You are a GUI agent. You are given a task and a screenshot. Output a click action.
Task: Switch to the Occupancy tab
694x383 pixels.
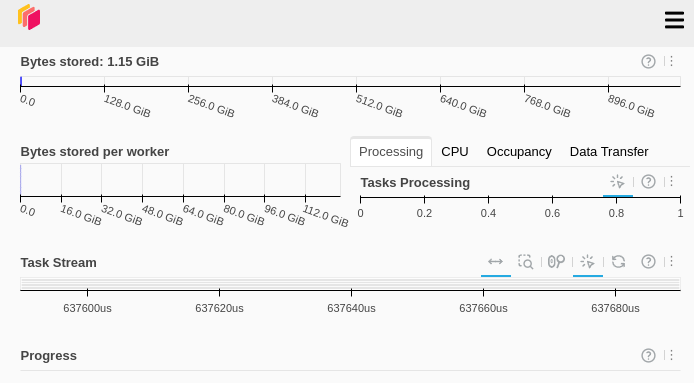click(519, 152)
